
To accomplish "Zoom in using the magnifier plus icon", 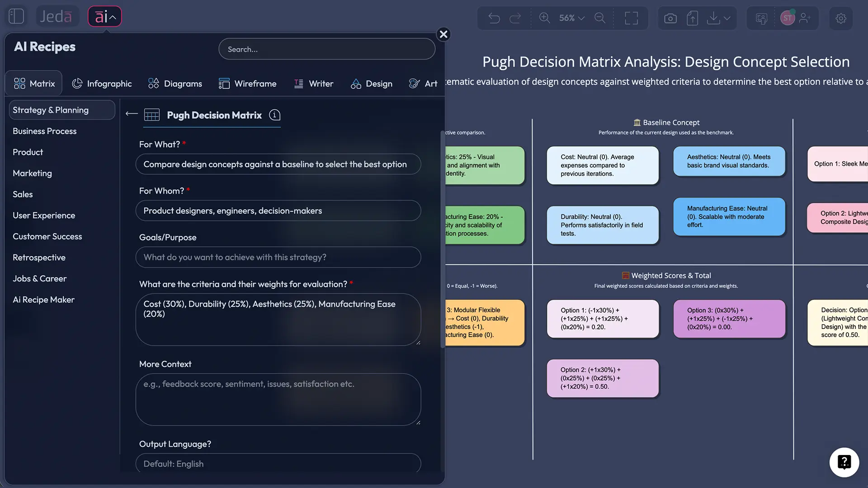I will coord(544,18).
